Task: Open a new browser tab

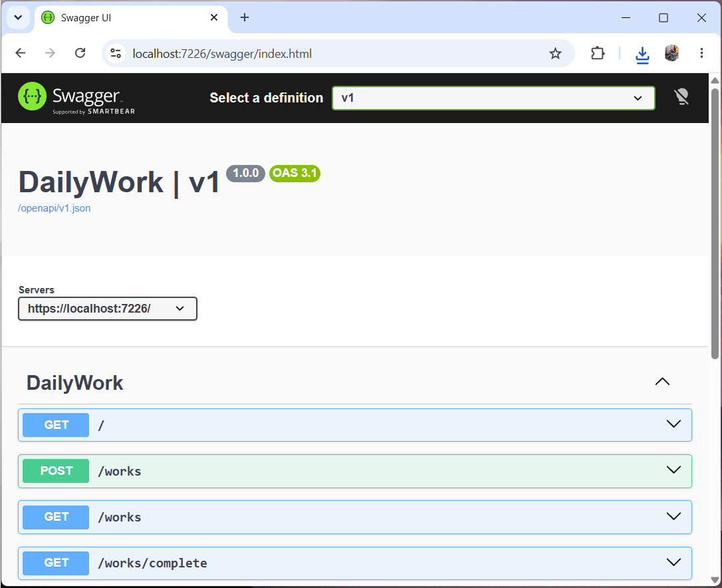Action: click(245, 17)
